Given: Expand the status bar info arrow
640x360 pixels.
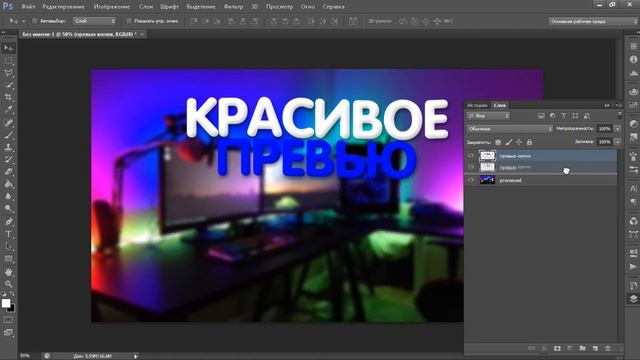Looking at the screenshot, I should [x=136, y=356].
